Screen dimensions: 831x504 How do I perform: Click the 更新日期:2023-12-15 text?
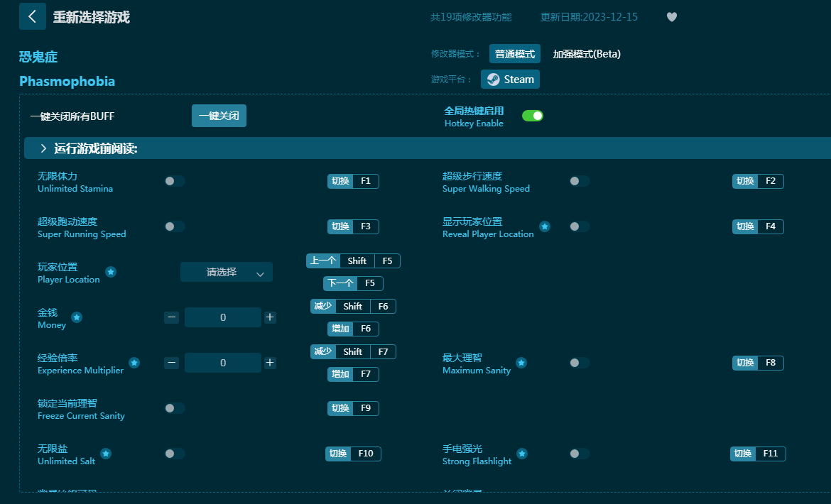point(589,17)
